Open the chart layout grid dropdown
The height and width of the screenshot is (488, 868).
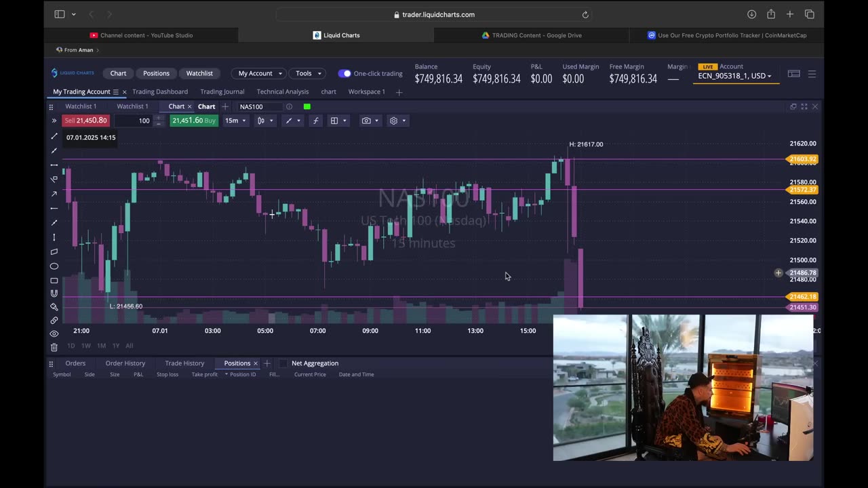[x=338, y=121]
